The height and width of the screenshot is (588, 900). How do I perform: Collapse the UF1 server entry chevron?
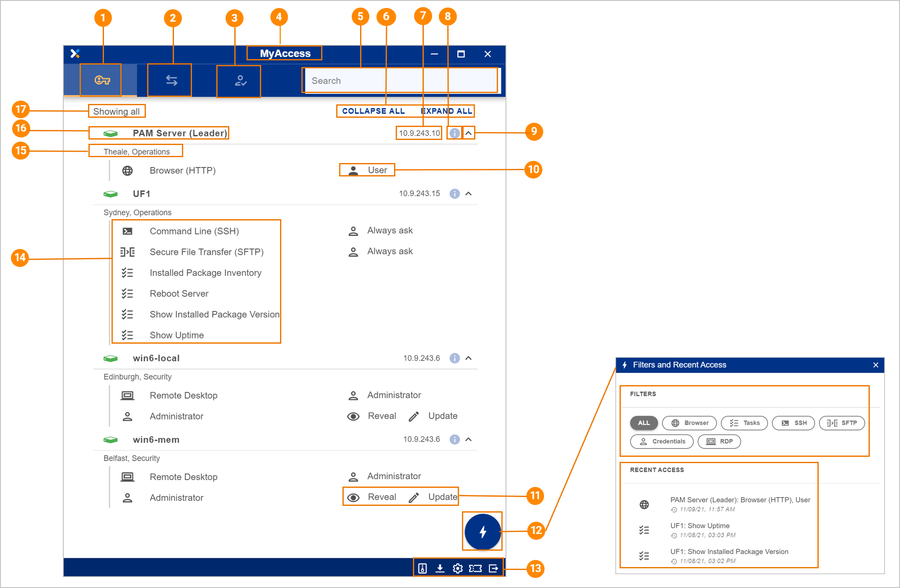tap(469, 194)
